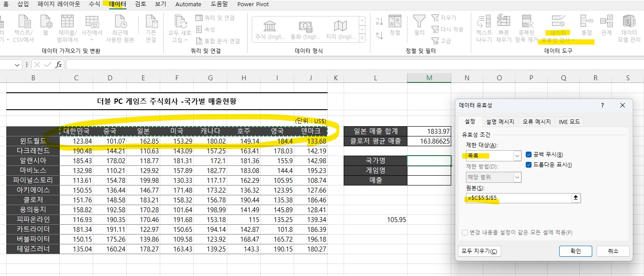644x276 pixels.
Task: Expand the Name Box dropdown arrow
Action: pyautogui.click(x=17, y=65)
